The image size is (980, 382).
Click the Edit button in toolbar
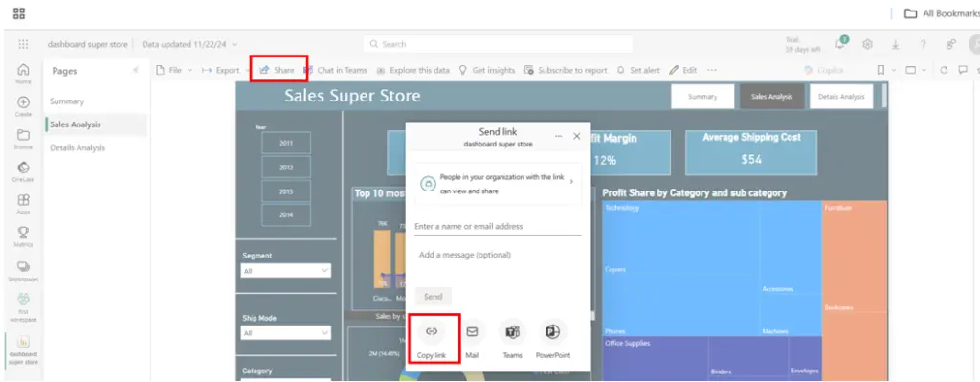pyautogui.click(x=683, y=70)
